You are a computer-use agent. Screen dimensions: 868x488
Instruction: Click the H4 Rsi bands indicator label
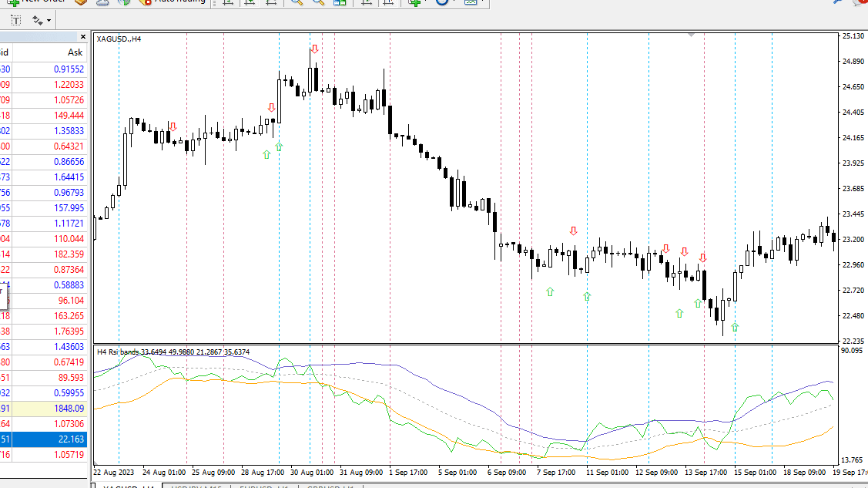click(173, 352)
